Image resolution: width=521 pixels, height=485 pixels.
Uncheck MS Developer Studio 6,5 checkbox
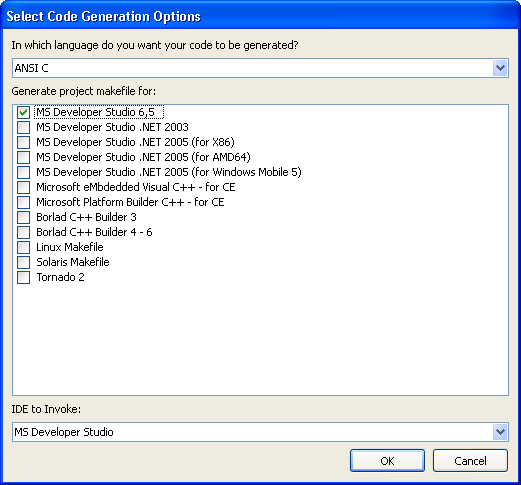tap(23, 112)
